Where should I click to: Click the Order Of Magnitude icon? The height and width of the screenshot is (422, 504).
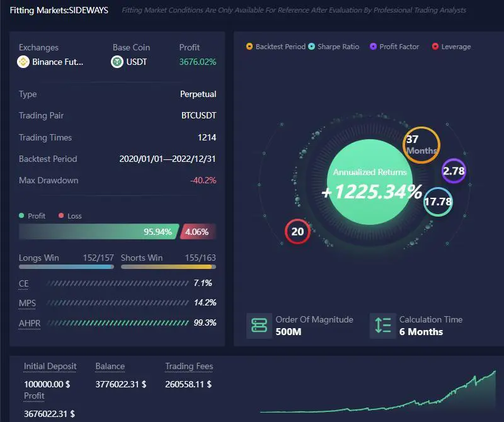click(x=259, y=326)
